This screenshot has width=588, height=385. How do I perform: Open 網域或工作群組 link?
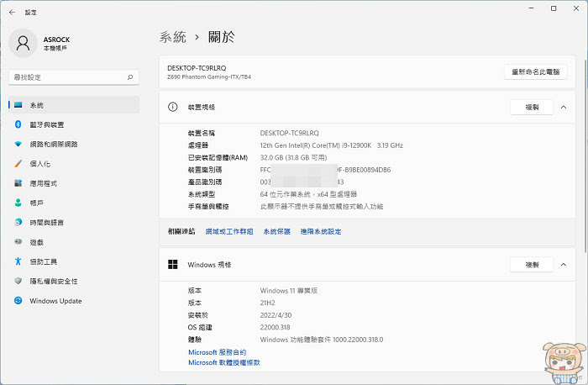tap(229, 231)
